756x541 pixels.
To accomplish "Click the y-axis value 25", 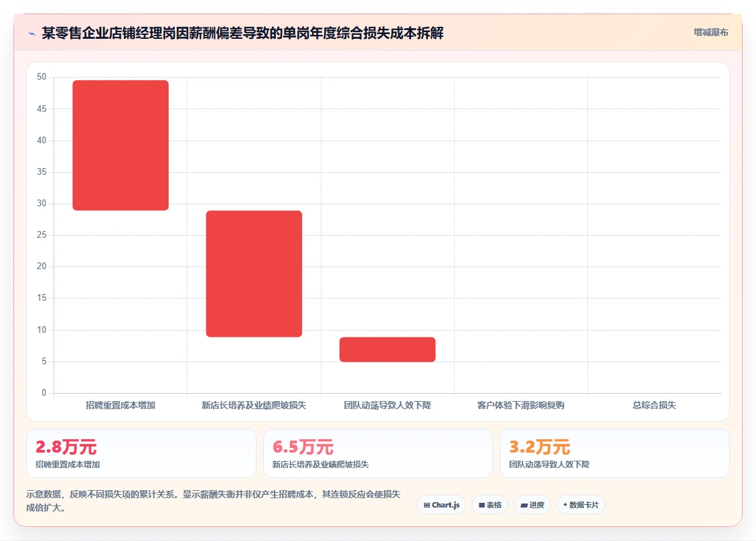I will coord(42,235).
